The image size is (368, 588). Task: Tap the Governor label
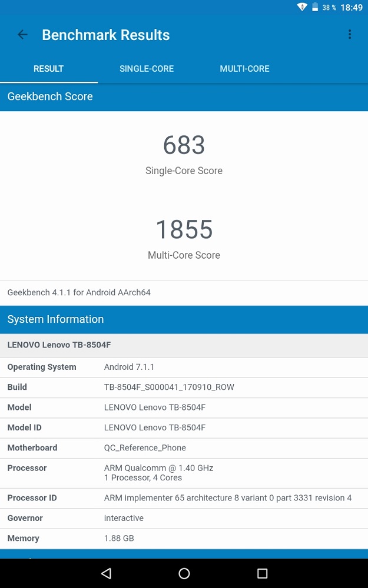25,518
